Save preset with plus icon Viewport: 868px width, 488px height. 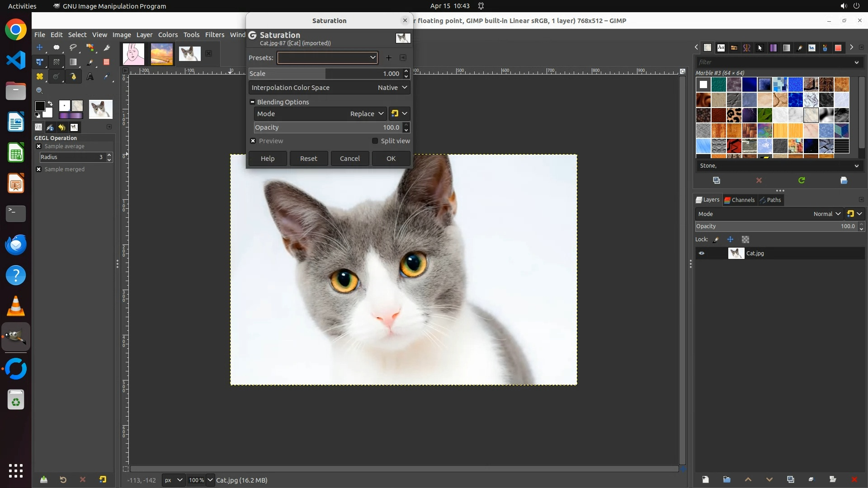(x=388, y=58)
